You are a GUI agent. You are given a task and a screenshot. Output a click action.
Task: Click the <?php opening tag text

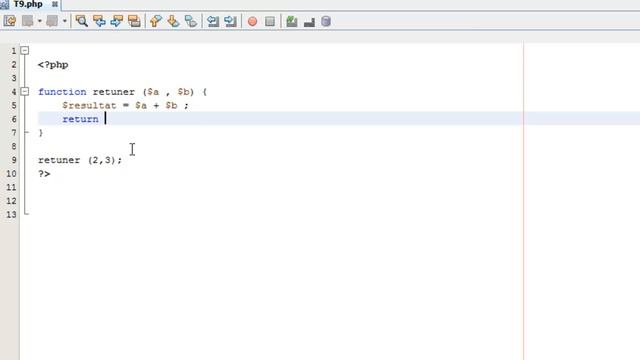tap(53, 64)
